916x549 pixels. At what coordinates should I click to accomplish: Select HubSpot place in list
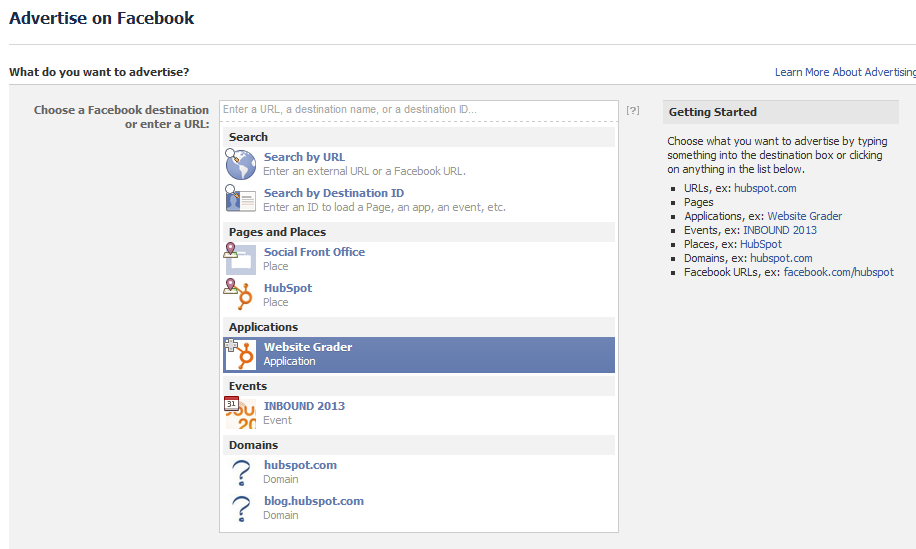[x=419, y=295]
